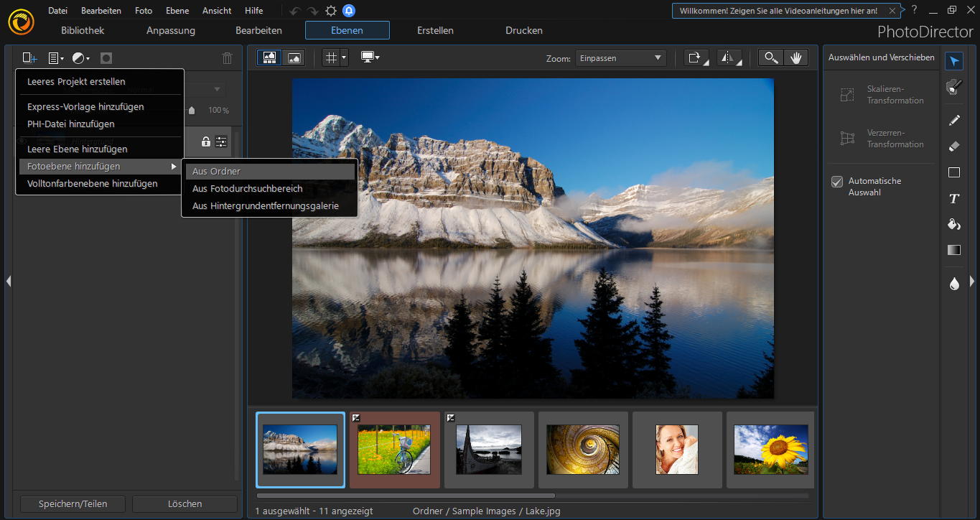This screenshot has width=980, height=520.
Task: Collapse the left panel arrow
Action: (x=8, y=281)
